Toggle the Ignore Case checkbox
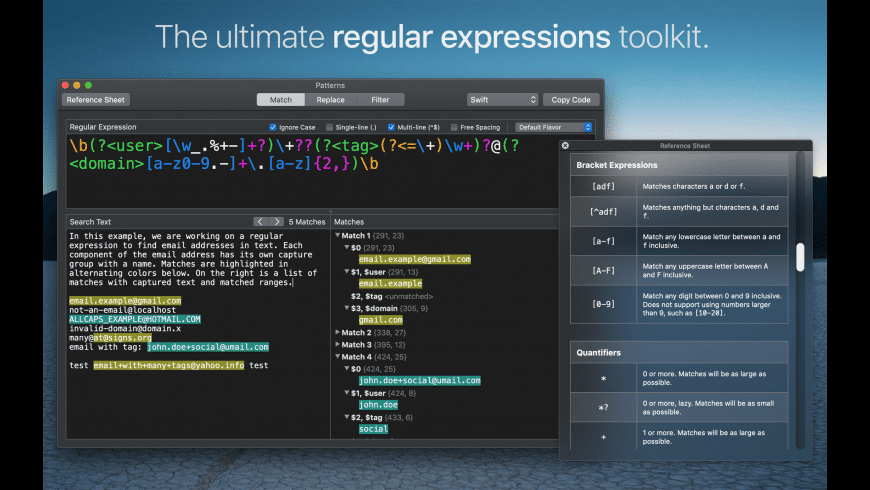The width and height of the screenshot is (870, 490). tap(273, 128)
